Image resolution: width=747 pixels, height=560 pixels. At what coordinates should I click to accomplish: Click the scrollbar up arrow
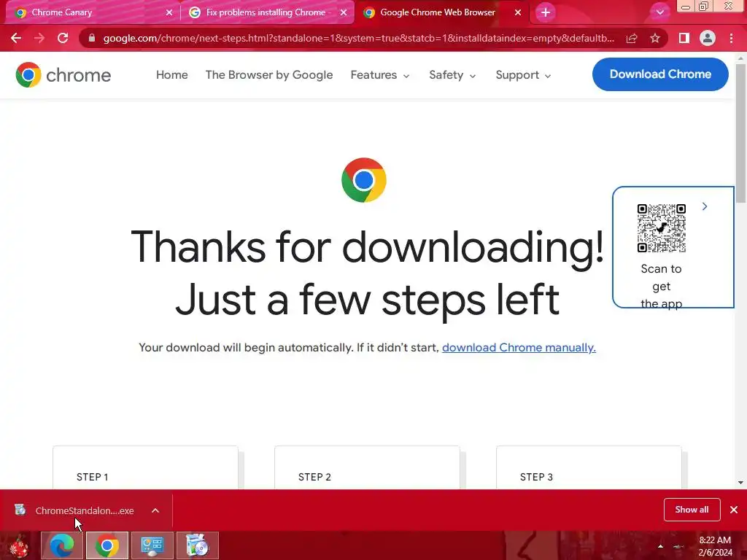[x=740, y=58]
